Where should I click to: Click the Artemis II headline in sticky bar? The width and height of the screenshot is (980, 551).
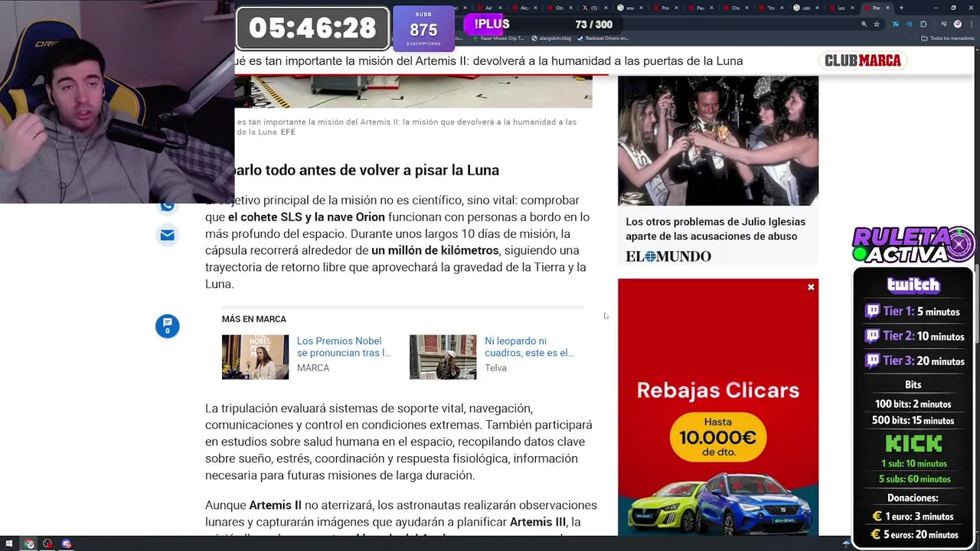point(488,60)
